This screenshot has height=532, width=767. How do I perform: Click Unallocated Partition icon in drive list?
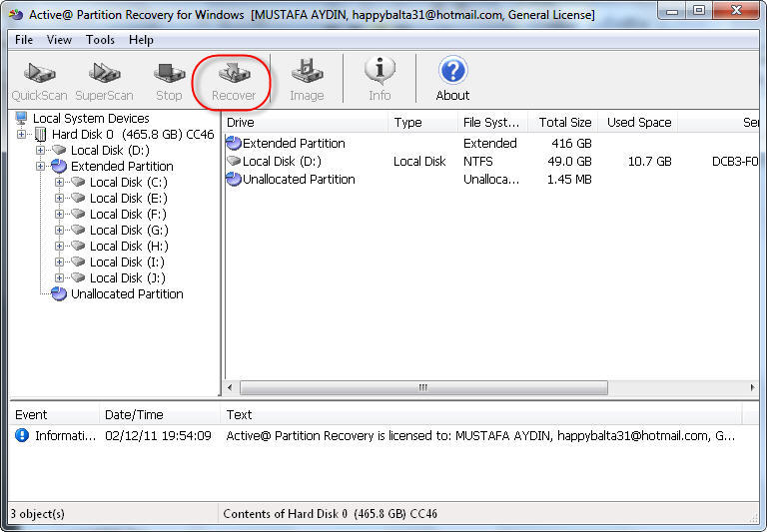click(234, 179)
